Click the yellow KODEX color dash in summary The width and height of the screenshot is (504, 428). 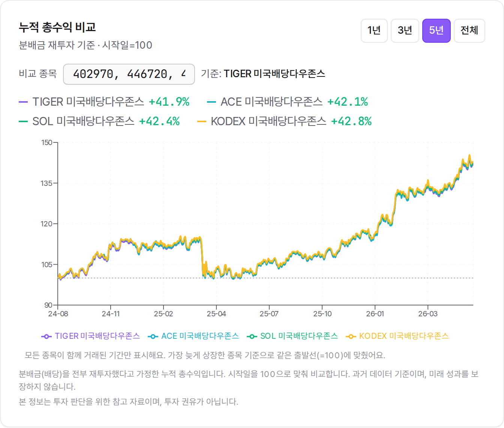(202, 121)
